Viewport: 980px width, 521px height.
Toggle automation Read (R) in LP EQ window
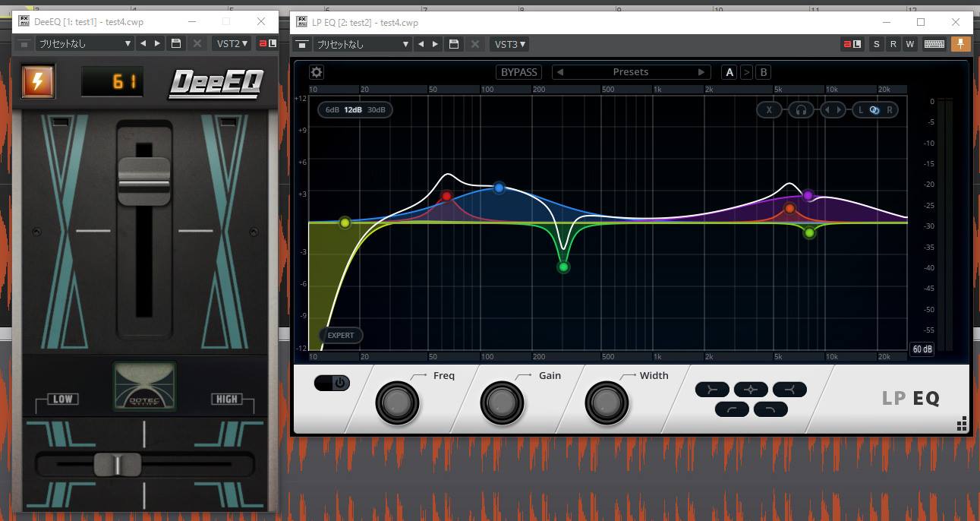(893, 44)
